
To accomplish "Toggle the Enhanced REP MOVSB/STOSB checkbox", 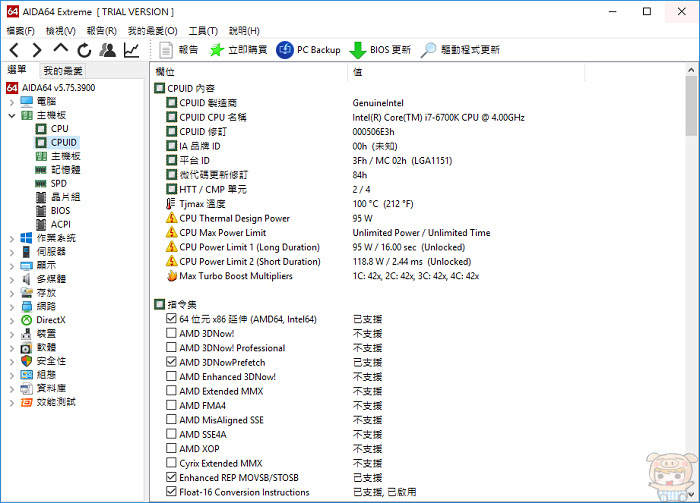I will (171, 477).
